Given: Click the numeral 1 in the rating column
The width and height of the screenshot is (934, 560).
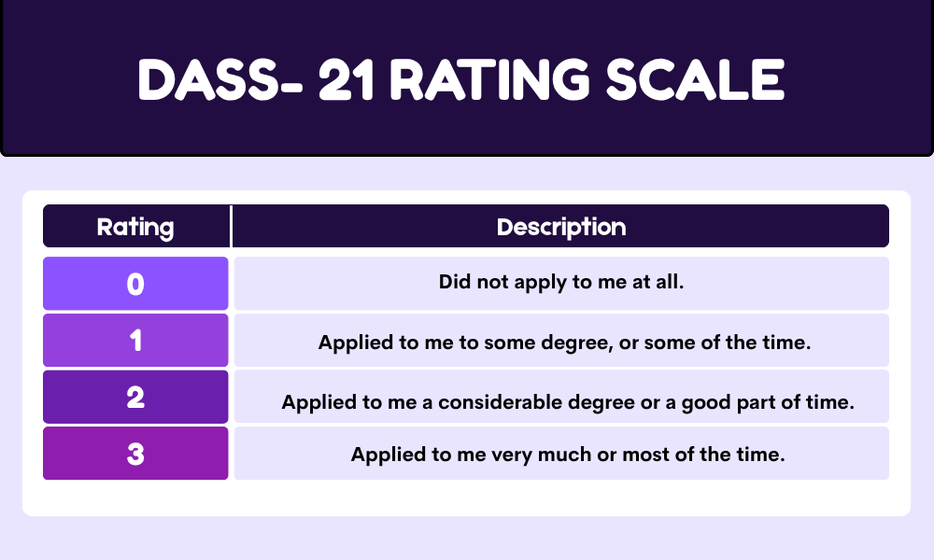Looking at the screenshot, I should tap(135, 341).
